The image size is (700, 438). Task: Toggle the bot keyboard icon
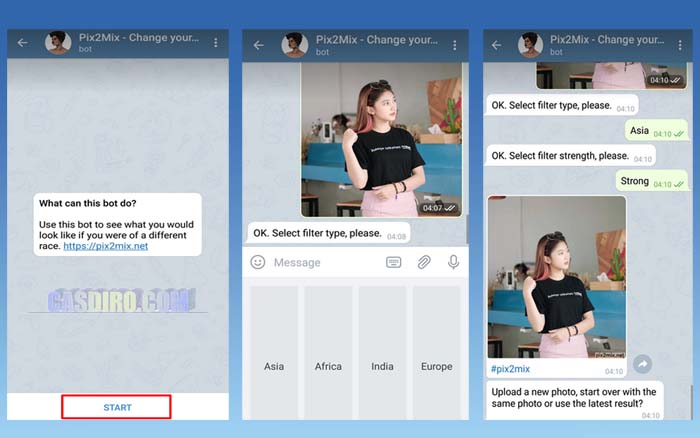point(393,262)
